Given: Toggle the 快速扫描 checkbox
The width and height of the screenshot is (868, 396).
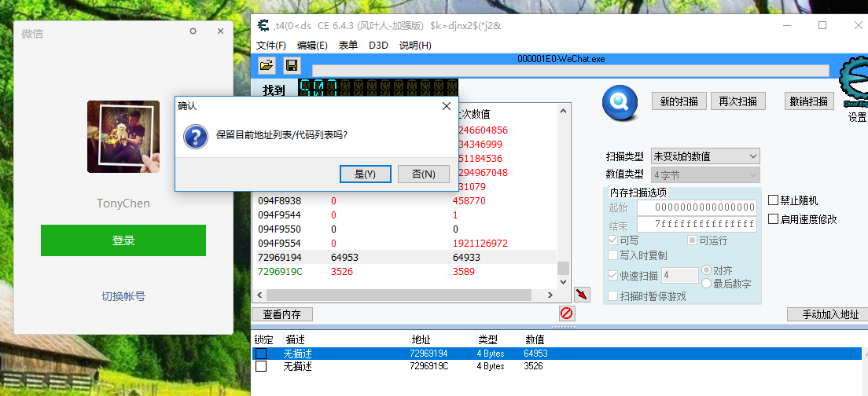Looking at the screenshot, I should pyautogui.click(x=612, y=276).
